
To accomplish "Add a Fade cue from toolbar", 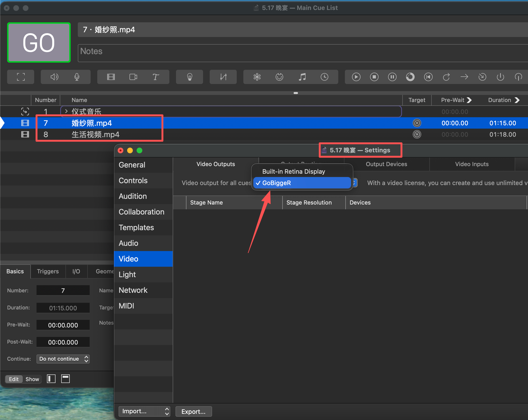I will coord(223,77).
